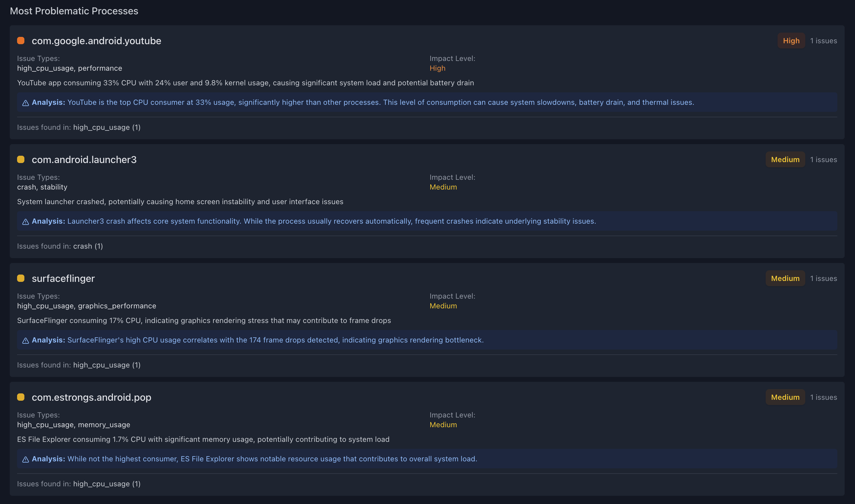855x504 pixels.
Task: Open the com.google.android.youtube process title
Action: [97, 41]
